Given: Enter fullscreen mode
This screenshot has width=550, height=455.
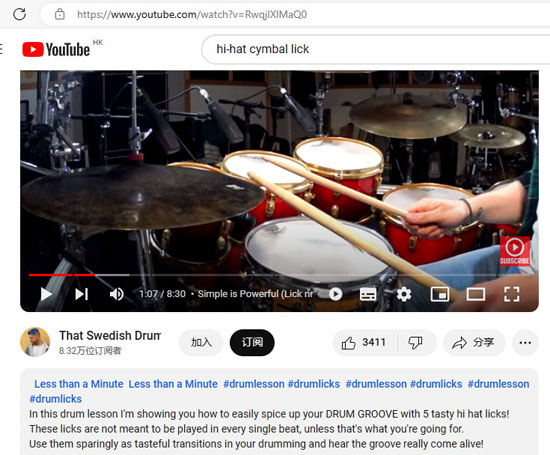Looking at the screenshot, I should (x=511, y=294).
